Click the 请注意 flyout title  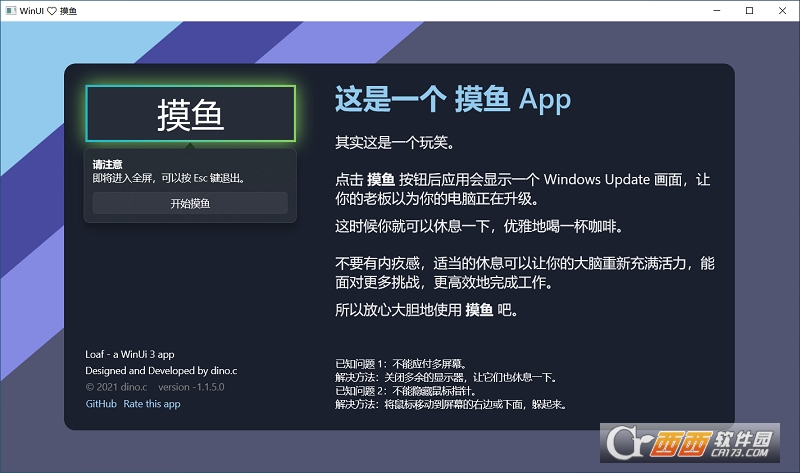pyautogui.click(x=107, y=164)
